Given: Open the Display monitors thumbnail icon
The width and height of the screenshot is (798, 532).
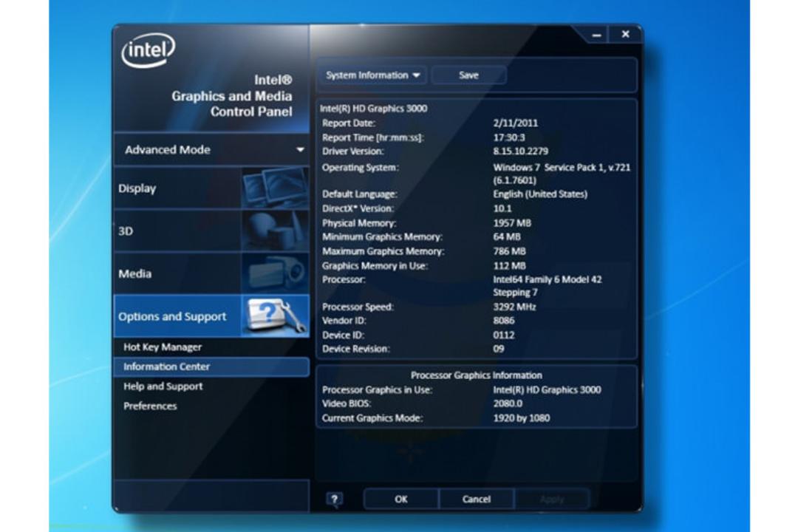Looking at the screenshot, I should tap(275, 188).
